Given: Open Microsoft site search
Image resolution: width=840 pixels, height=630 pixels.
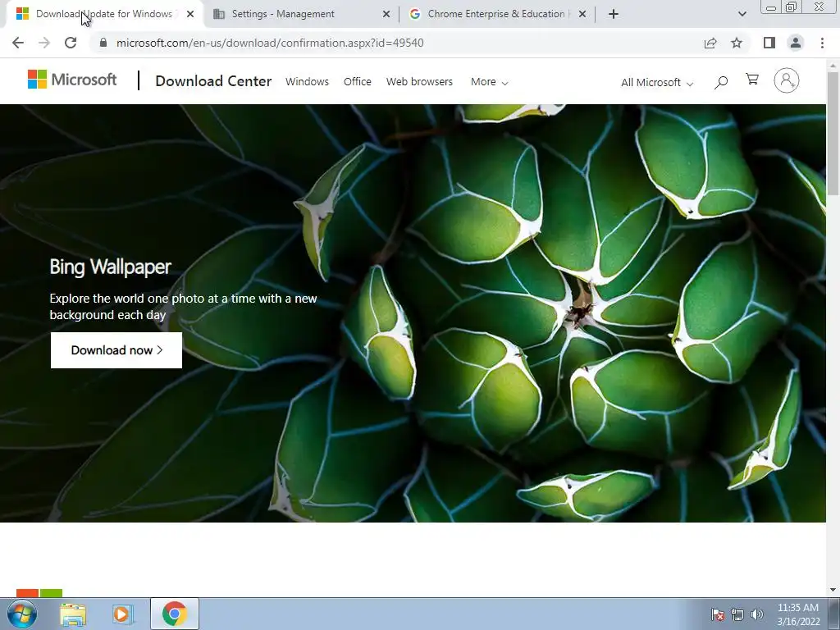Looking at the screenshot, I should click(x=721, y=82).
